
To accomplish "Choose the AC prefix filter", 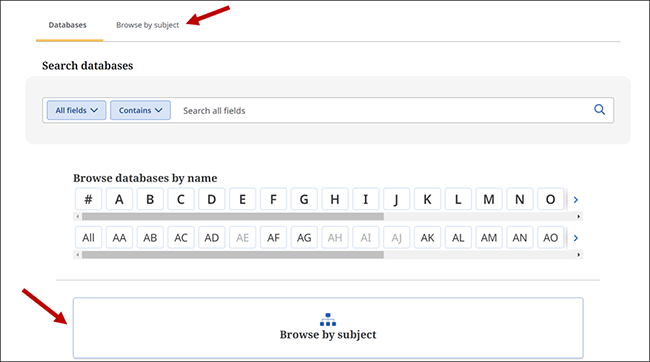I will 181,238.
